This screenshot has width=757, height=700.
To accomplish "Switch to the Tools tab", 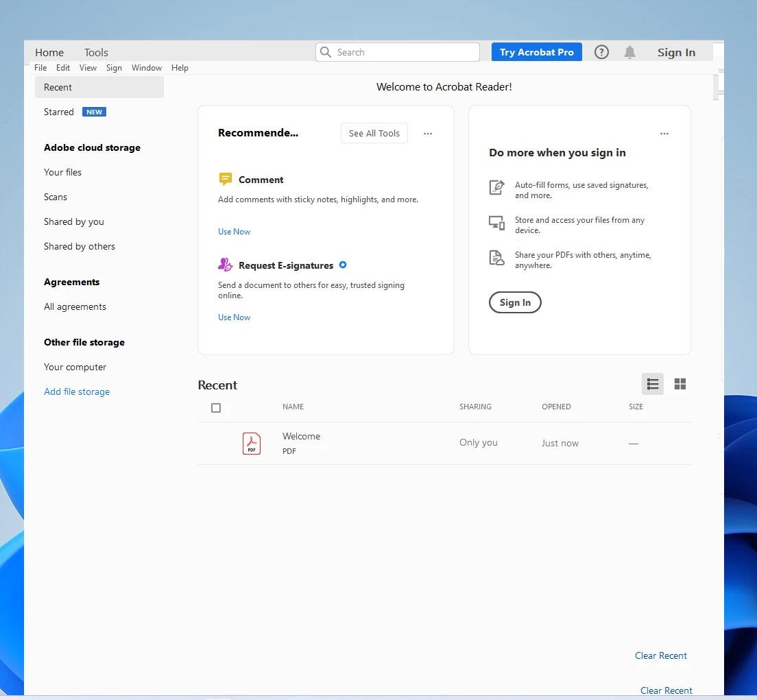I will (x=96, y=52).
